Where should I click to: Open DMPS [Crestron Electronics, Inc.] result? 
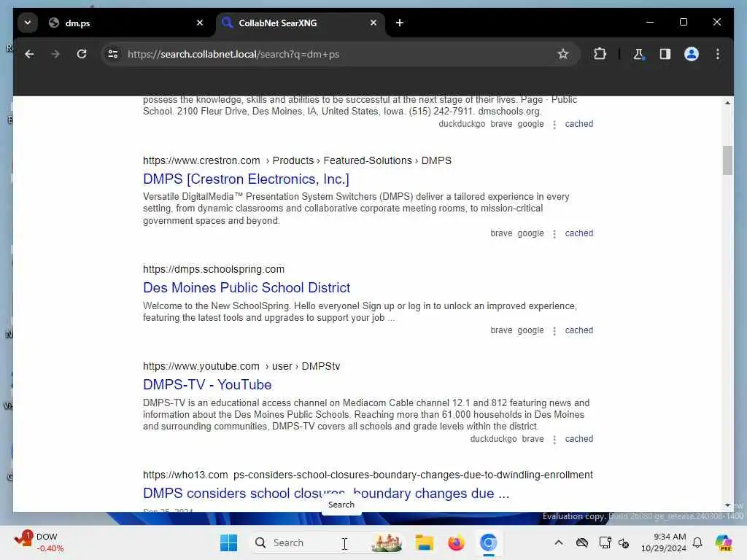(246, 179)
